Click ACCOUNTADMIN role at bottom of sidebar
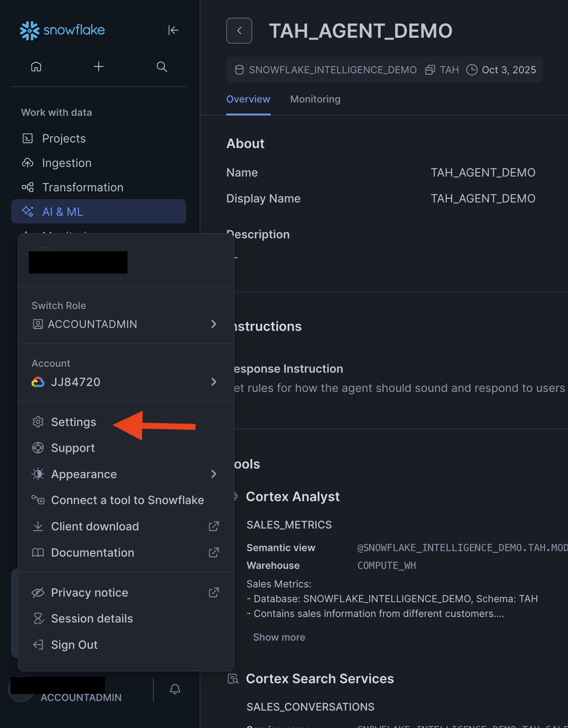Viewport: 568px width, 728px height. (x=81, y=698)
